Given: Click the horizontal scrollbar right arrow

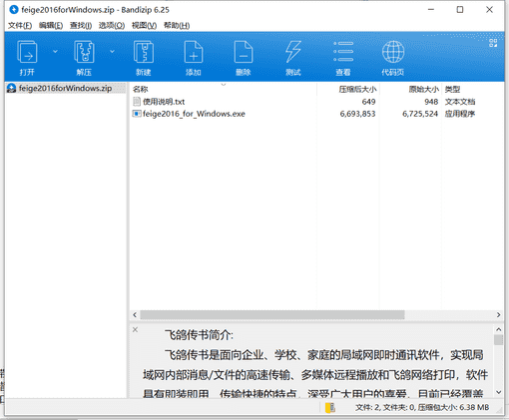Looking at the screenshot, I should (498, 315).
